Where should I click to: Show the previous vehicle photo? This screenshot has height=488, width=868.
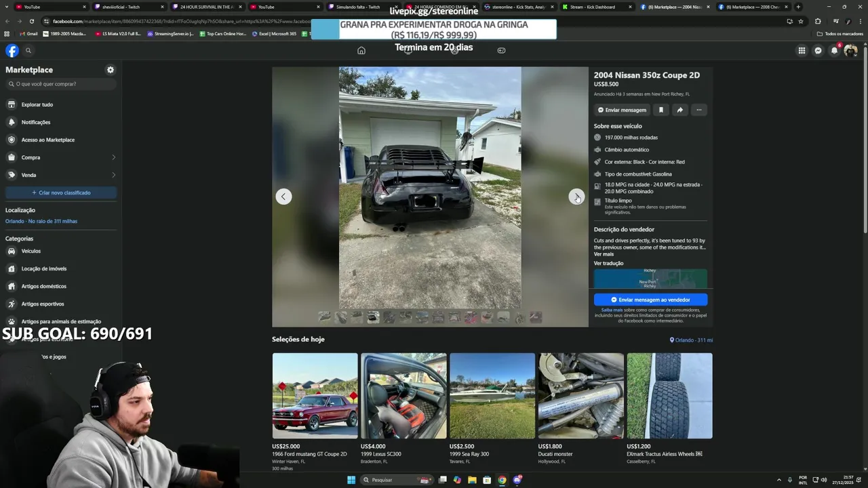283,197
